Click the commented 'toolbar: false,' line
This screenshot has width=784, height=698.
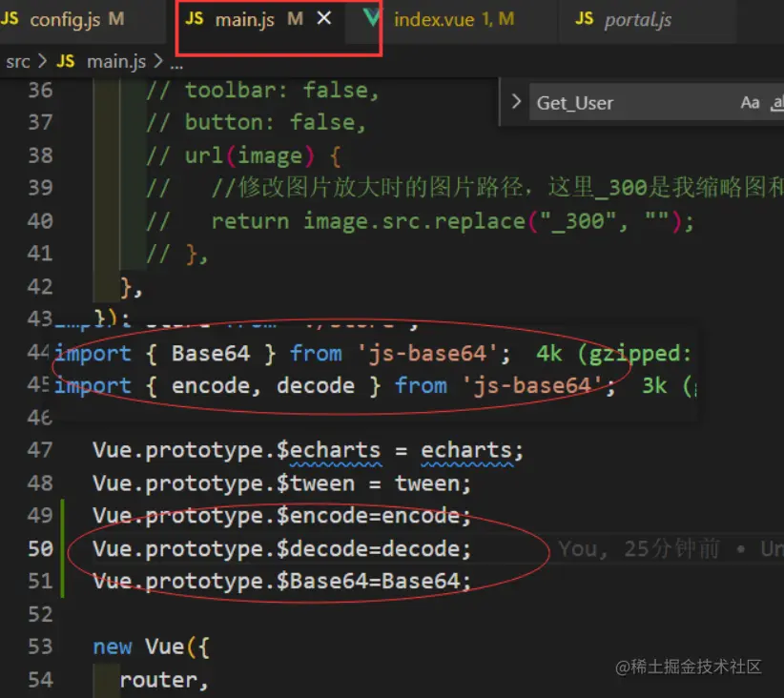(x=262, y=91)
